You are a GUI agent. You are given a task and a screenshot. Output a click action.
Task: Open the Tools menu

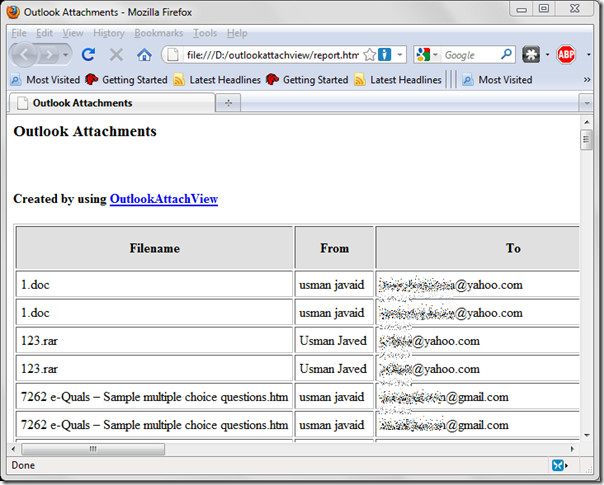pyautogui.click(x=205, y=34)
